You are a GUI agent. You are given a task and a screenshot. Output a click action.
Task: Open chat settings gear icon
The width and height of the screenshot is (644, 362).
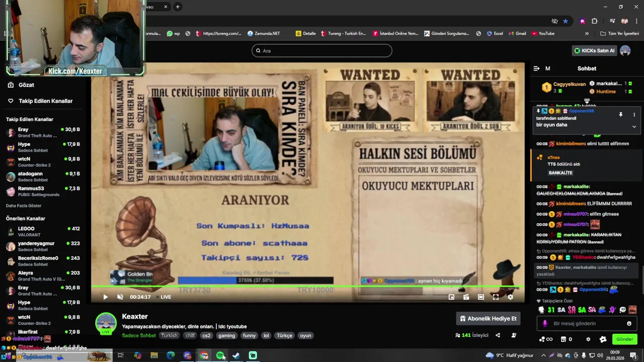click(588, 339)
